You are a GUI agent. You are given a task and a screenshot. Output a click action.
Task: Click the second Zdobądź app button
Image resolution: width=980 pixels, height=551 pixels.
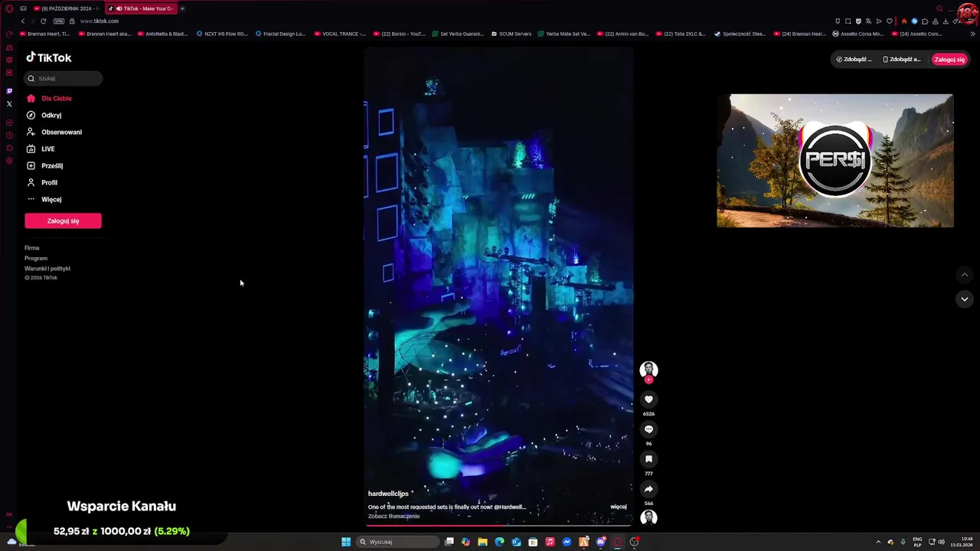click(901, 59)
